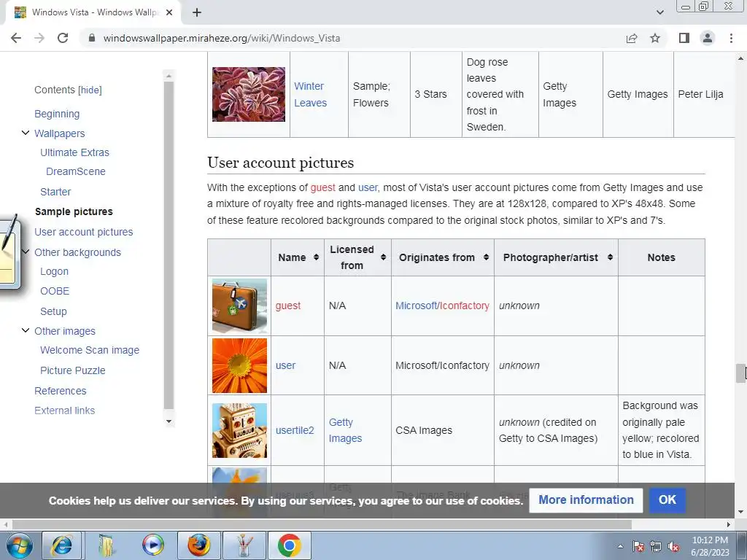747x560 pixels.
Task: Select the Windows Vista wiki tab
Action: click(93, 13)
